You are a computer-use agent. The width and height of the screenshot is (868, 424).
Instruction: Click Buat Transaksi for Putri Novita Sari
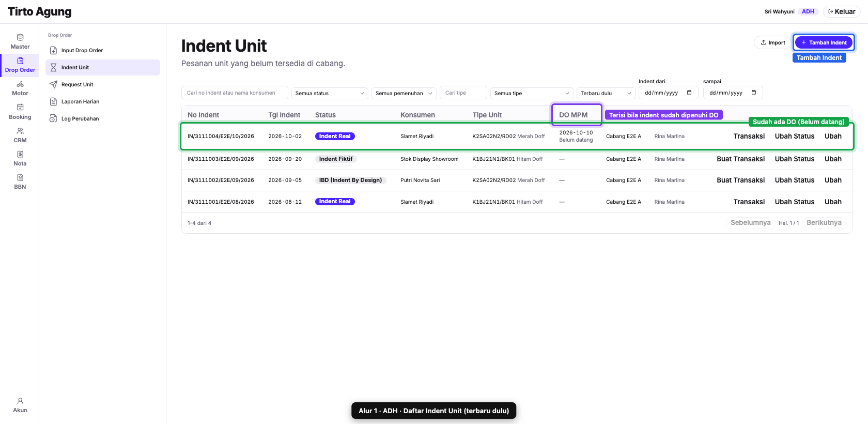coord(740,180)
